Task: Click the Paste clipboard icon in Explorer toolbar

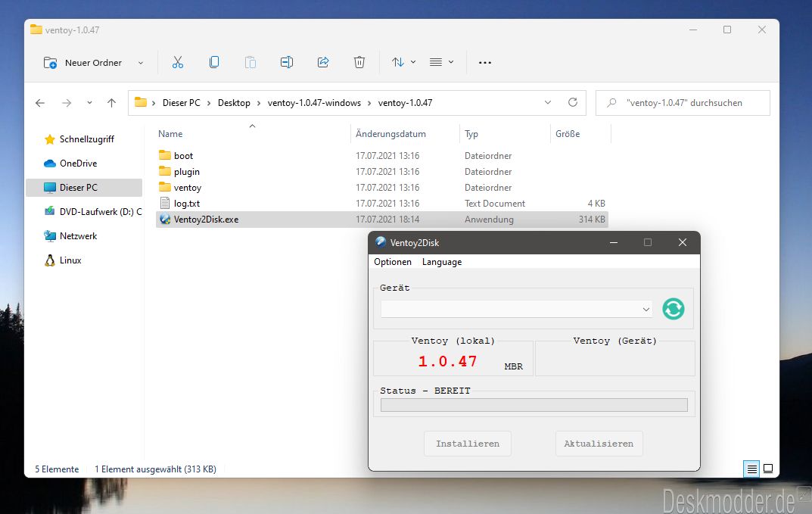Action: coord(250,63)
